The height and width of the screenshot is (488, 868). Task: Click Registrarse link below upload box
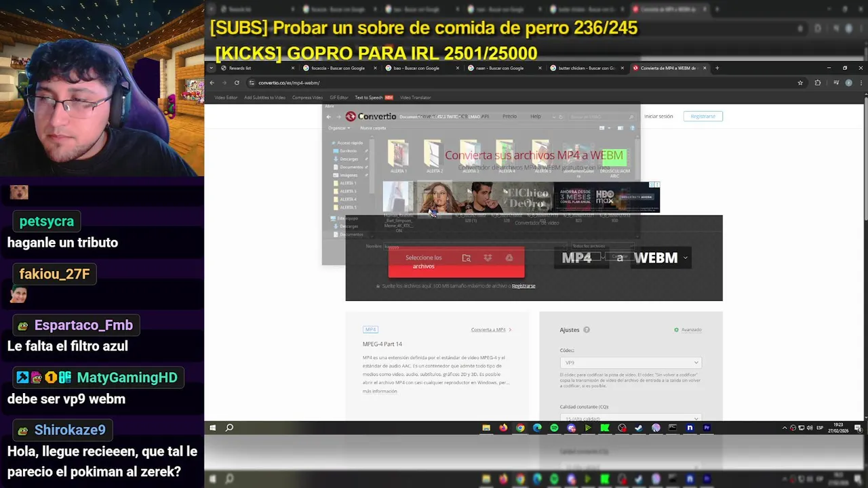(524, 286)
